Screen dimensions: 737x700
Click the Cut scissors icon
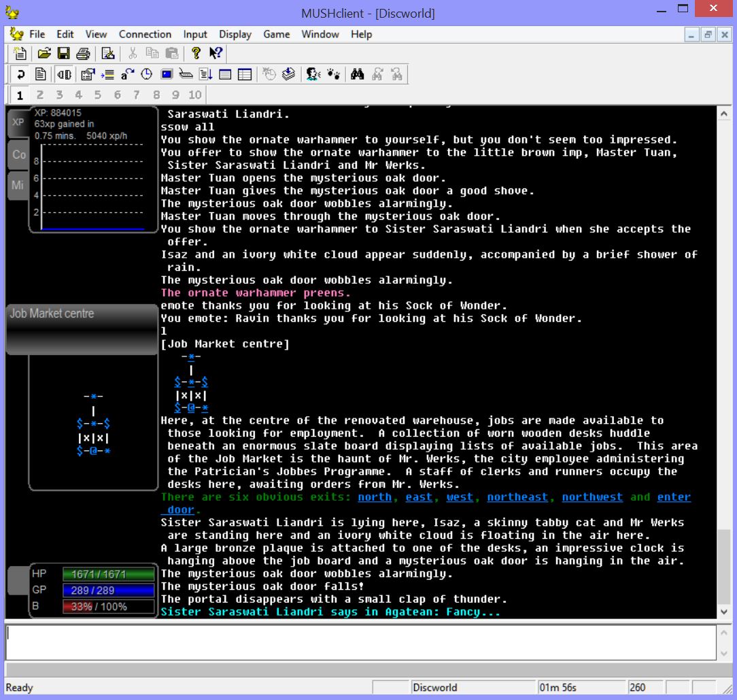tap(133, 53)
